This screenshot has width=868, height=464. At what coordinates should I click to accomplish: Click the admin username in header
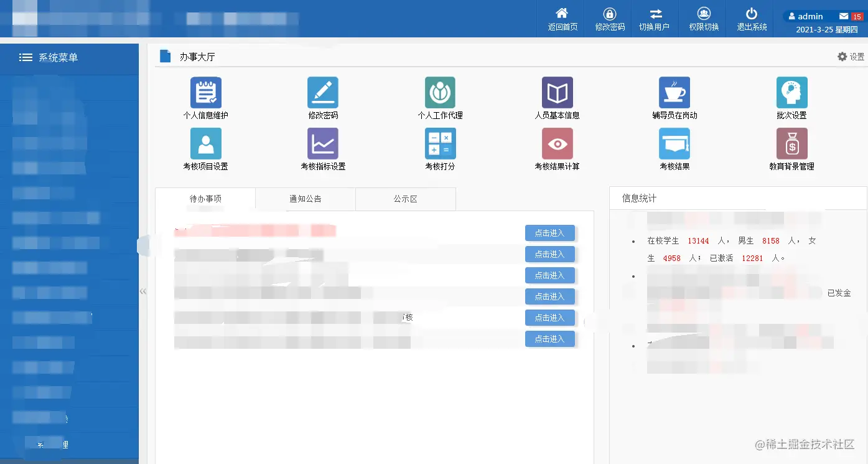pyautogui.click(x=810, y=17)
